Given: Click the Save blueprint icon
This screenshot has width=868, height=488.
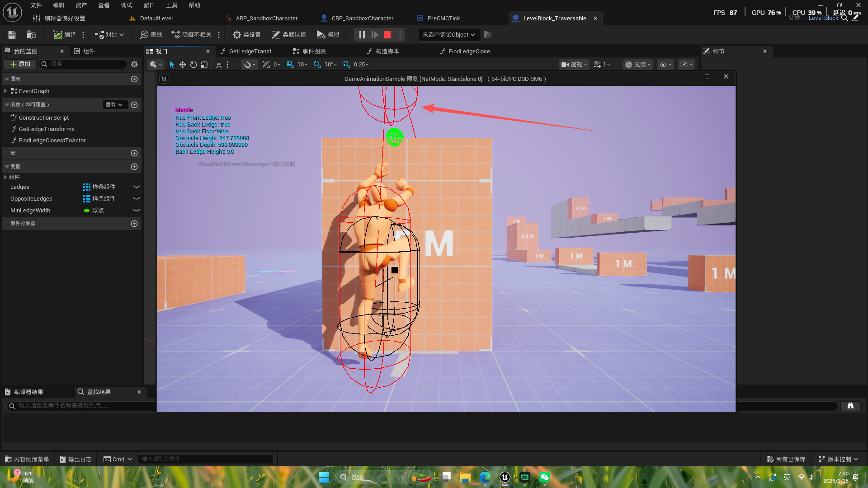Looking at the screenshot, I should point(12,35).
